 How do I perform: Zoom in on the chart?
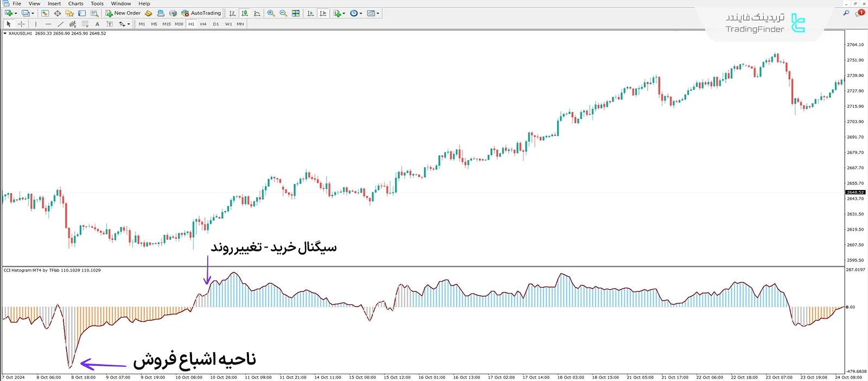271,13
